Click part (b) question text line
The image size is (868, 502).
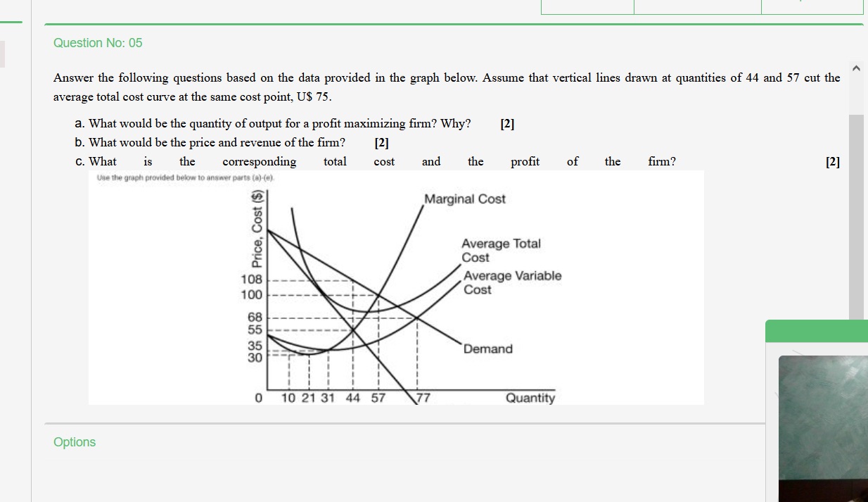[x=211, y=142]
